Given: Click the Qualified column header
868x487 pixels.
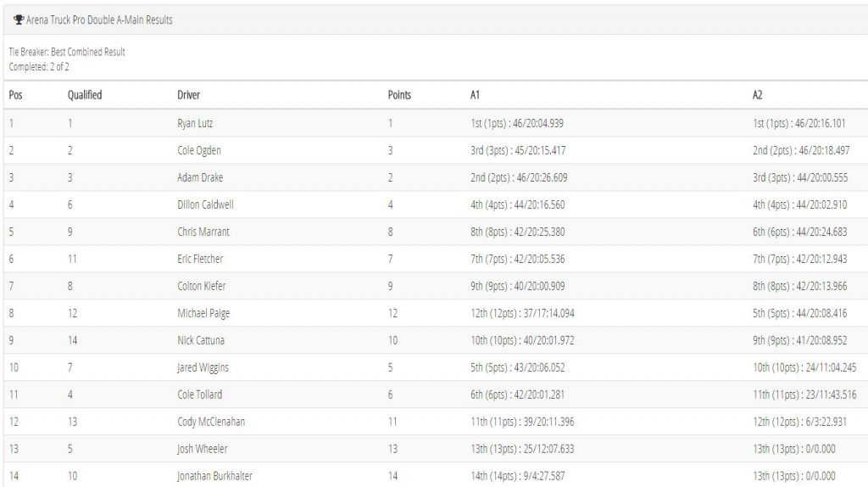Looking at the screenshot, I should point(85,95).
